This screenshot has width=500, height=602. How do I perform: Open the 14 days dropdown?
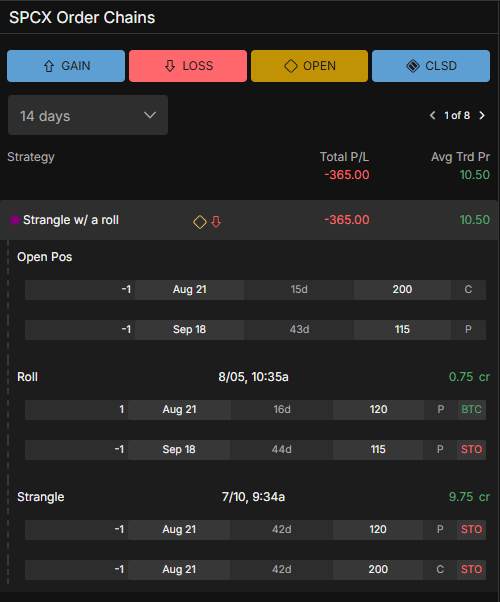[88, 115]
